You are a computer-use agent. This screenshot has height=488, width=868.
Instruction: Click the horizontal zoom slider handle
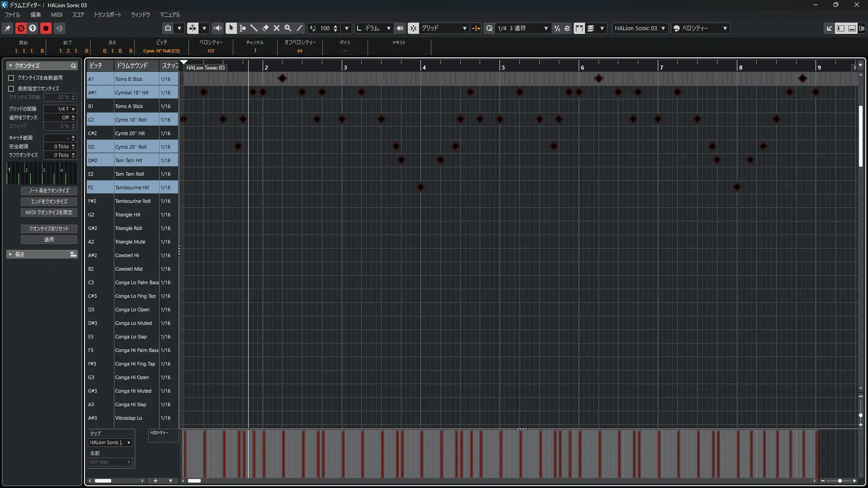coord(840,481)
